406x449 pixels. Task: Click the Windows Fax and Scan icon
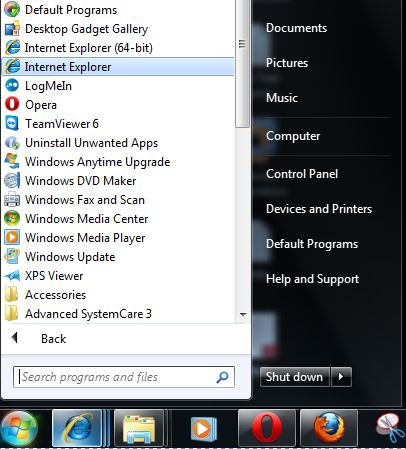(x=12, y=200)
